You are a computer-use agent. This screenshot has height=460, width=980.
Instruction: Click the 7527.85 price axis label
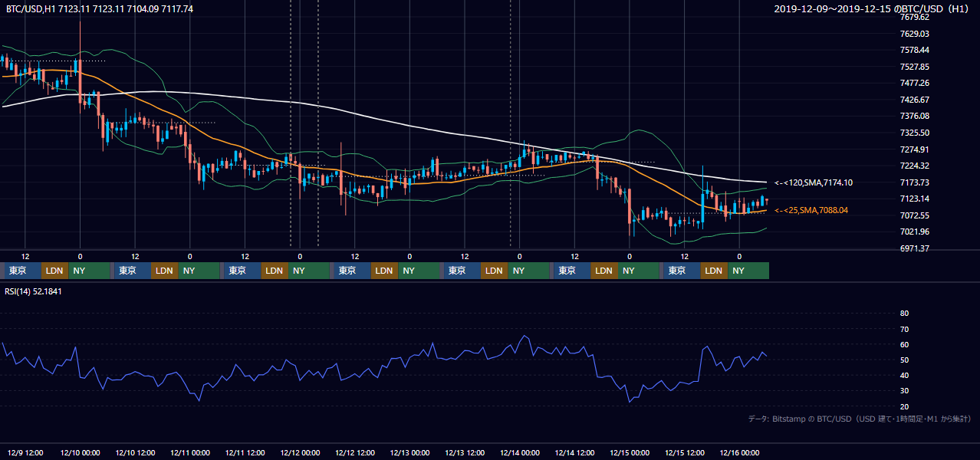coord(915,67)
